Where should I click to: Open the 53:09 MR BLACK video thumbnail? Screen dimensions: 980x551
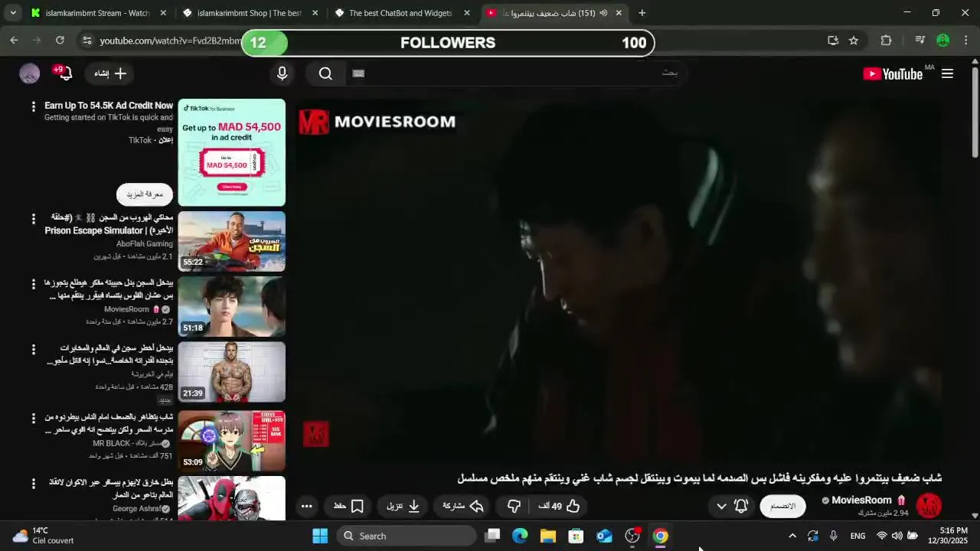232,441
